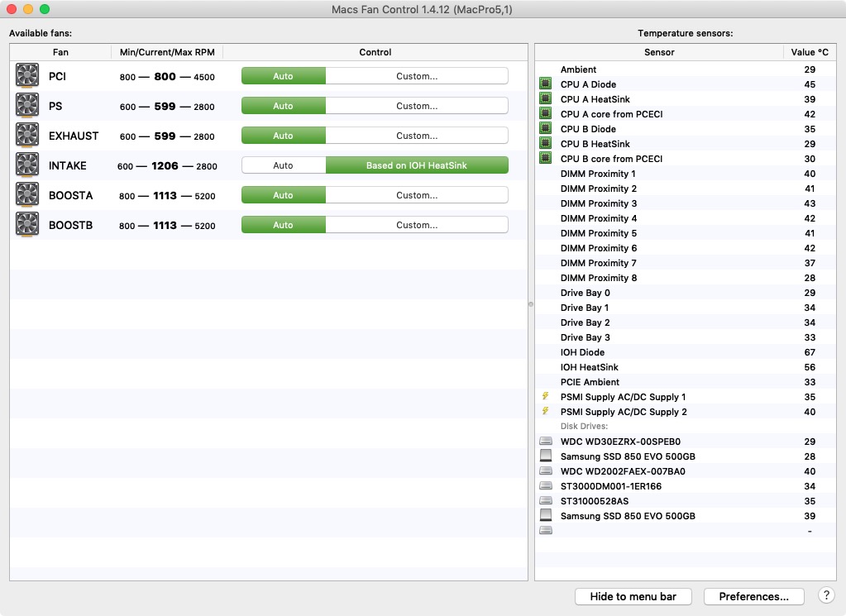Select the Ambient sensor row
Image resolution: width=846 pixels, height=616 pixels.
pos(686,69)
